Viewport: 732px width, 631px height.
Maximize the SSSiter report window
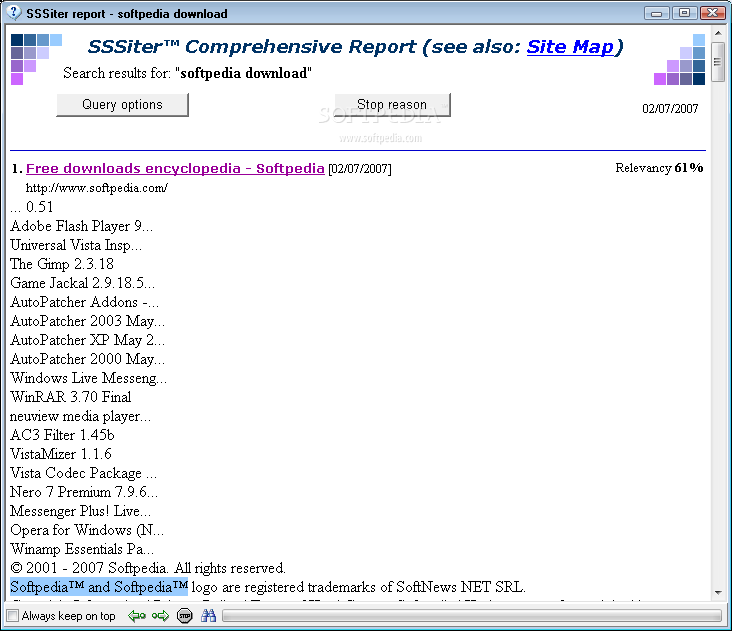click(684, 13)
